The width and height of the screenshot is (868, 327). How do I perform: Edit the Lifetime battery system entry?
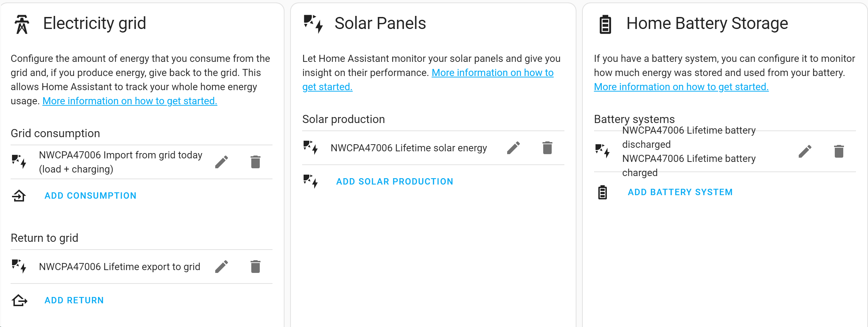click(x=805, y=152)
